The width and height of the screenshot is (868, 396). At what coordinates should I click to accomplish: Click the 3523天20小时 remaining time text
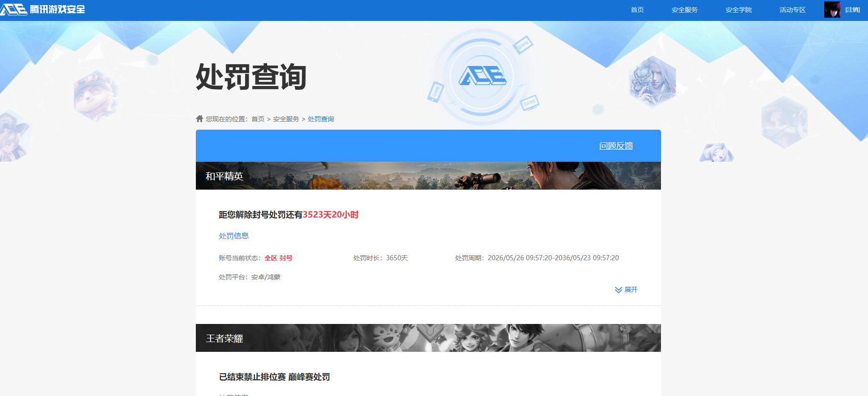(331, 215)
